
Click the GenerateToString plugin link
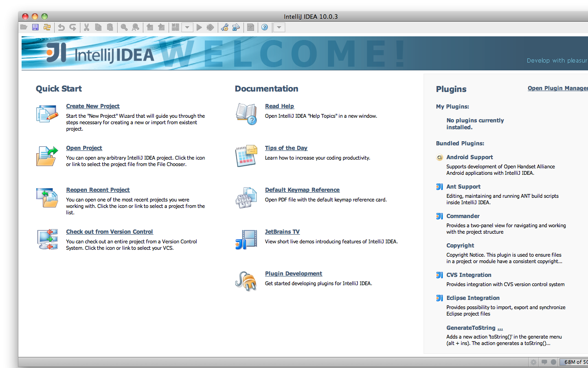pyautogui.click(x=475, y=328)
